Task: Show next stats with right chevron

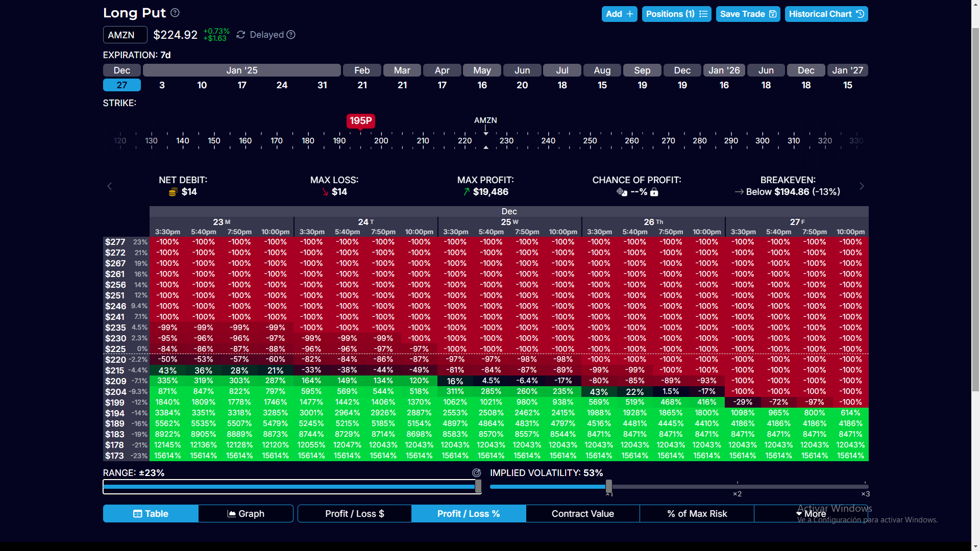Action: pyautogui.click(x=862, y=186)
